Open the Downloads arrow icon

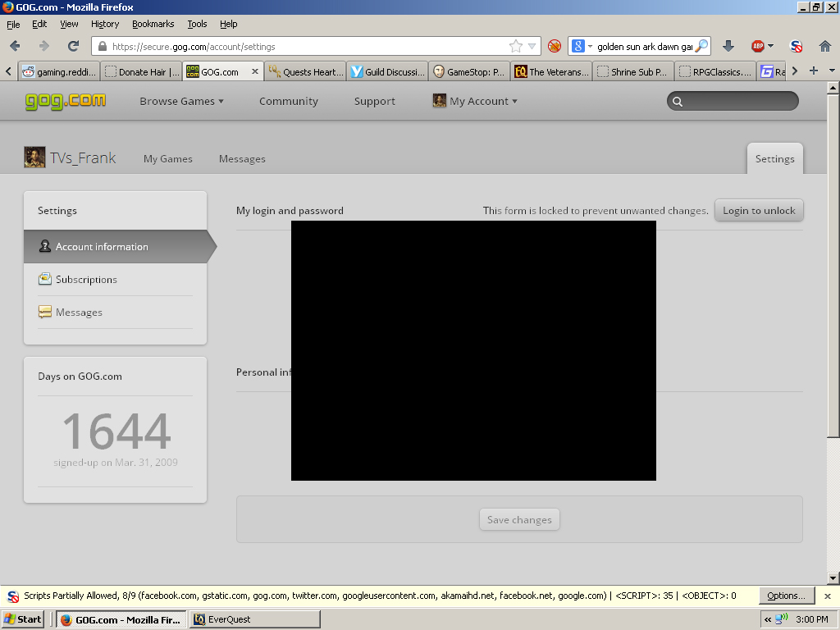click(728, 46)
